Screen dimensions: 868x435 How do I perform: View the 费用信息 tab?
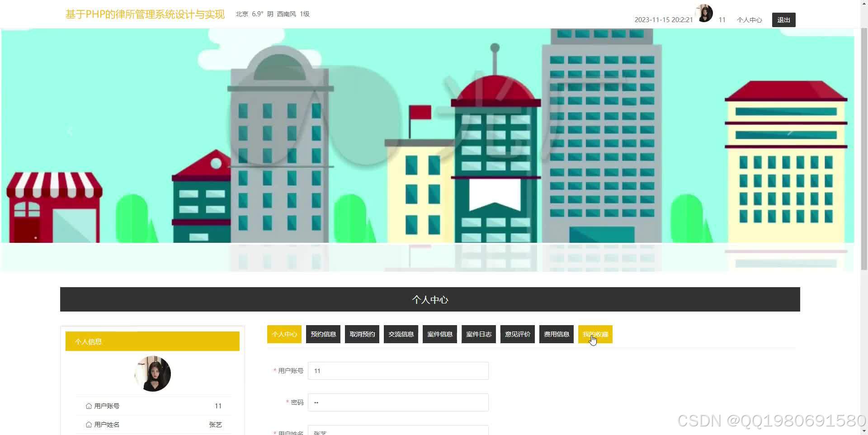pos(556,334)
